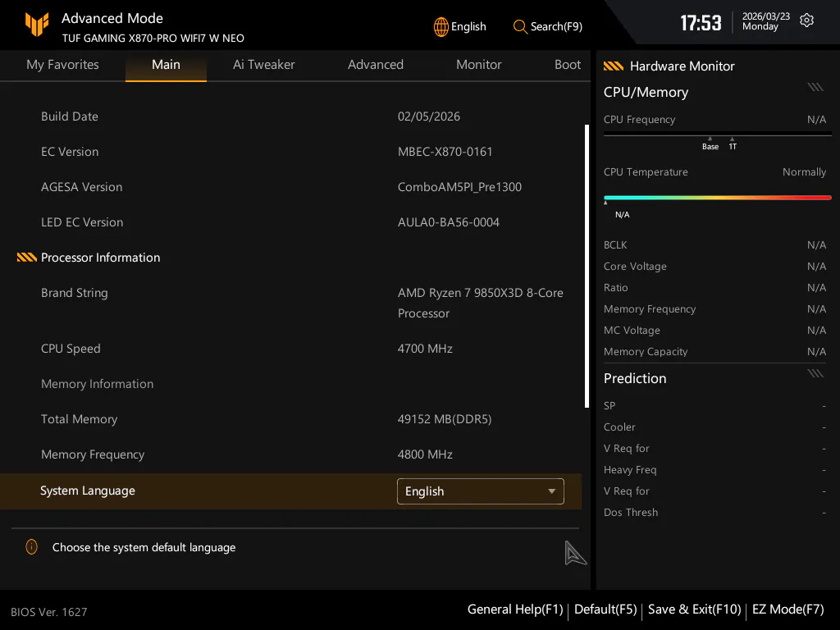Click Heavy Freq prediction entry

[x=630, y=470]
